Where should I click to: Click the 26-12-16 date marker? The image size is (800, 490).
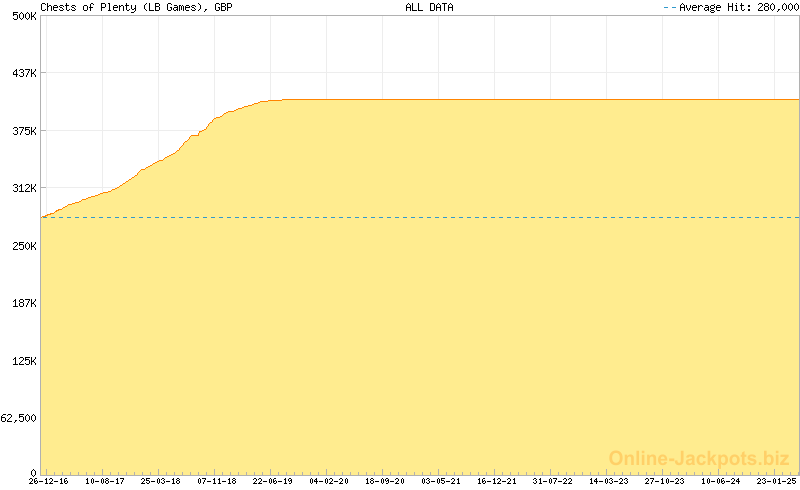48,481
